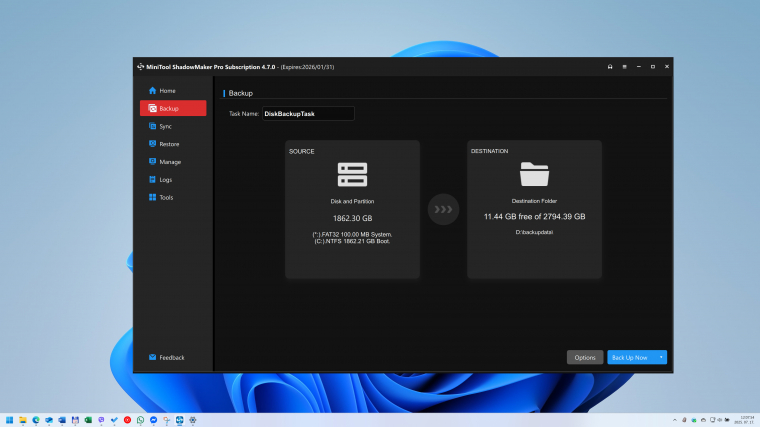
Task: Open the taskbar clock and date
Action: [x=744, y=420]
